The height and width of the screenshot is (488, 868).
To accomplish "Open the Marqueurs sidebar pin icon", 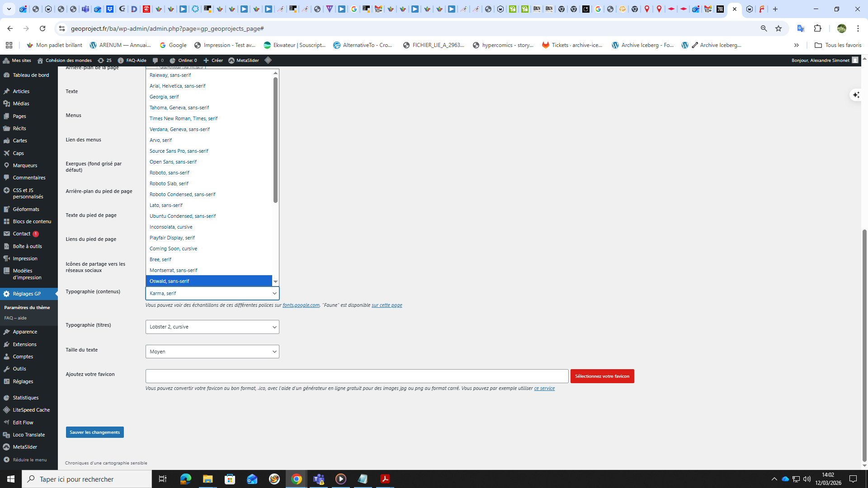I will (x=7, y=165).
